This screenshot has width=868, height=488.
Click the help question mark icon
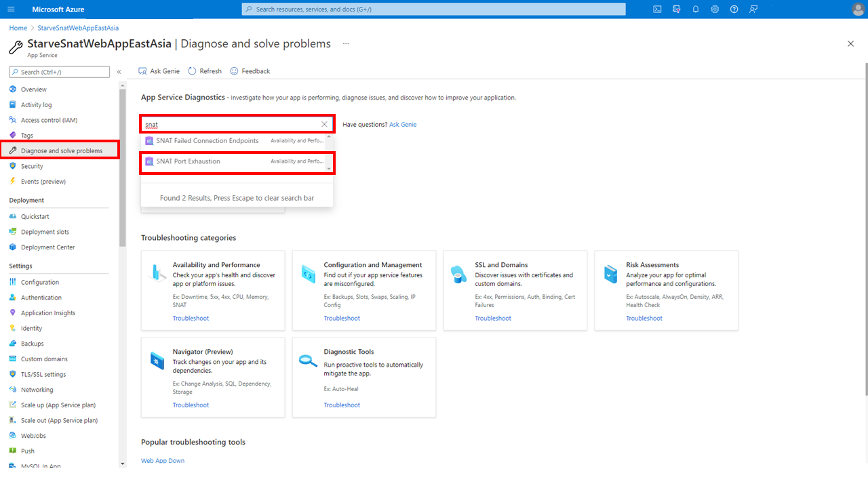(734, 9)
